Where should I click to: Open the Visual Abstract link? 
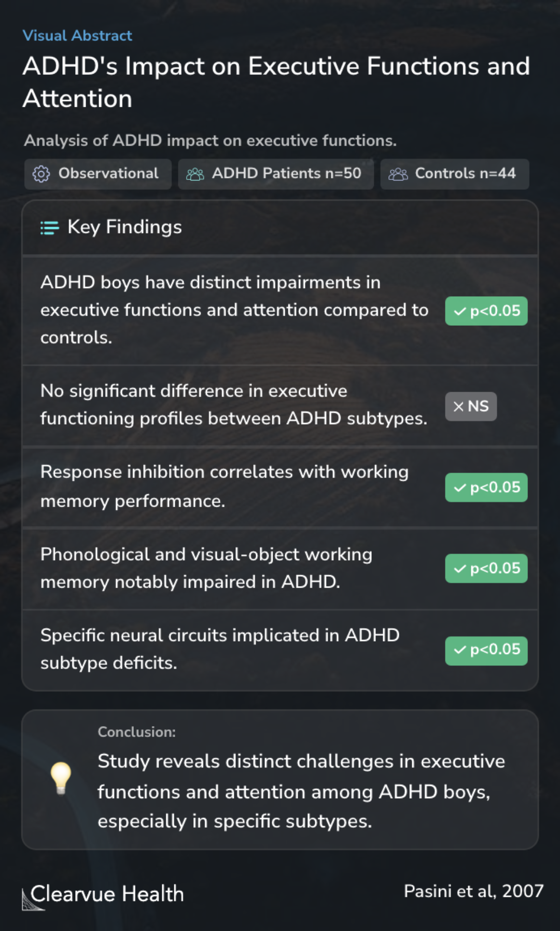click(x=77, y=35)
